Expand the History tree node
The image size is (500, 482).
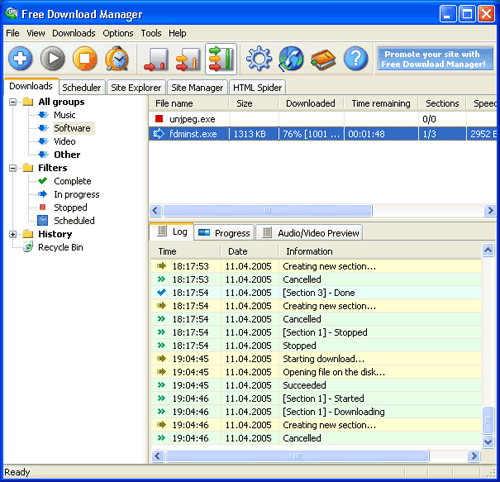pos(13,234)
